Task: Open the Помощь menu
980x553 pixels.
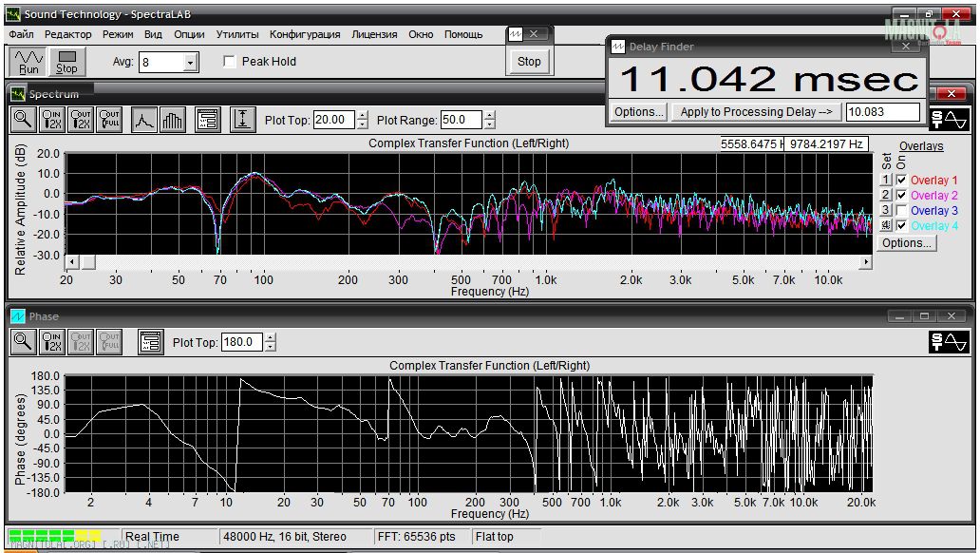Action: [463, 34]
